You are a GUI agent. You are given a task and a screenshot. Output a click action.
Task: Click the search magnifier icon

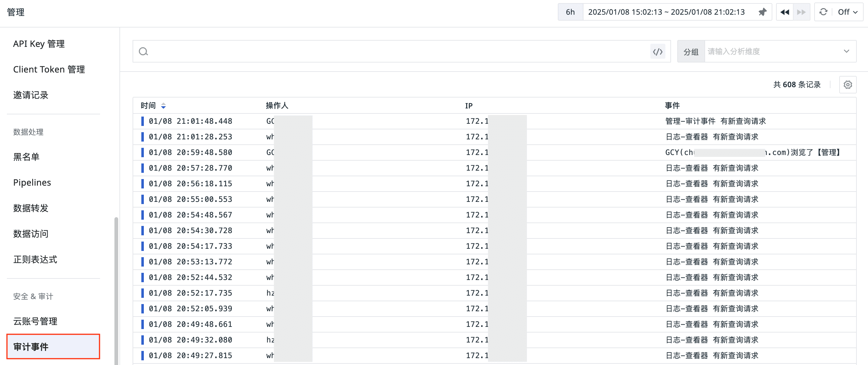(144, 52)
